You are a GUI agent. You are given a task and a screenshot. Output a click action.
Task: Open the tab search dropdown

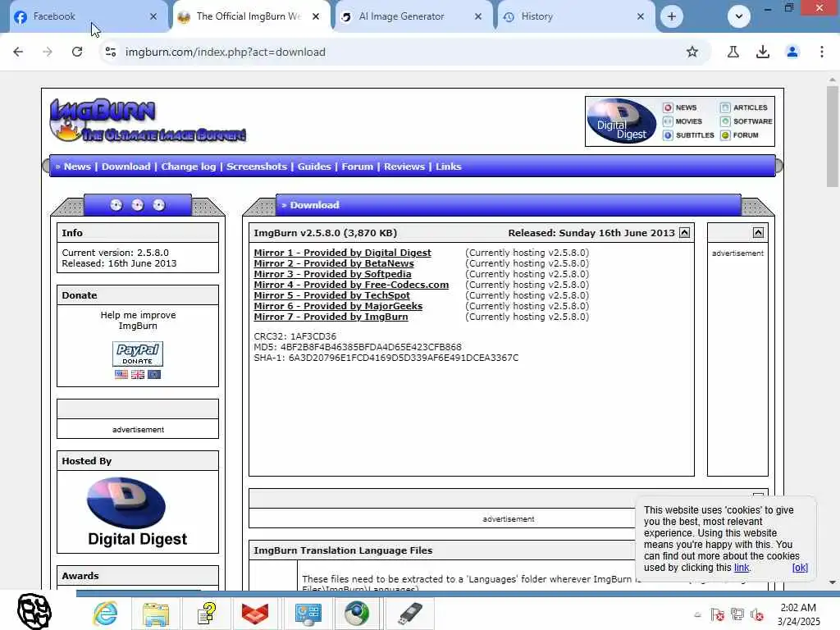pos(739,16)
